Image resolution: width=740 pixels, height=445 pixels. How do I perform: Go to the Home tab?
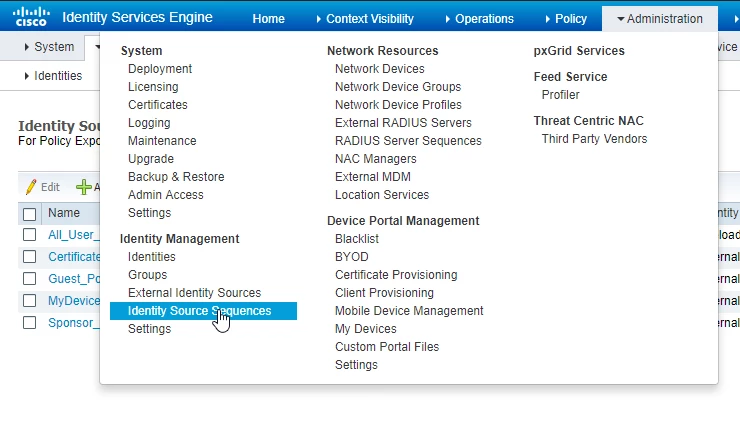269,19
